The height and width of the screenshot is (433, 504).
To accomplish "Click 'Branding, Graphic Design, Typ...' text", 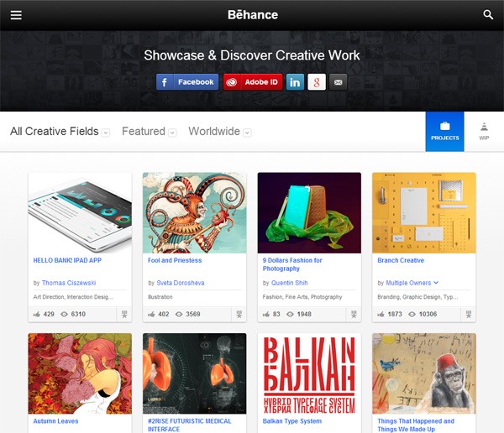I will coord(417,297).
